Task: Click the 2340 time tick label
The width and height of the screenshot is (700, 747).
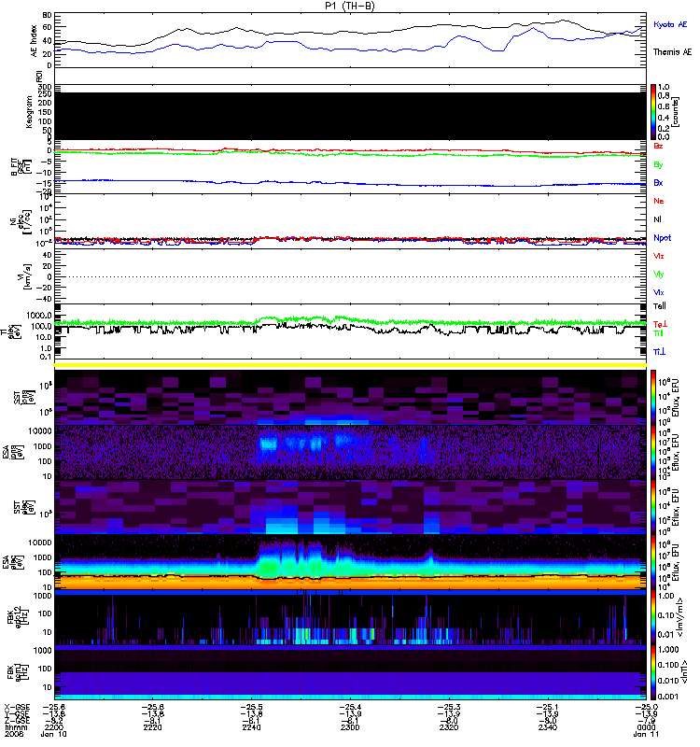Action: [548, 727]
